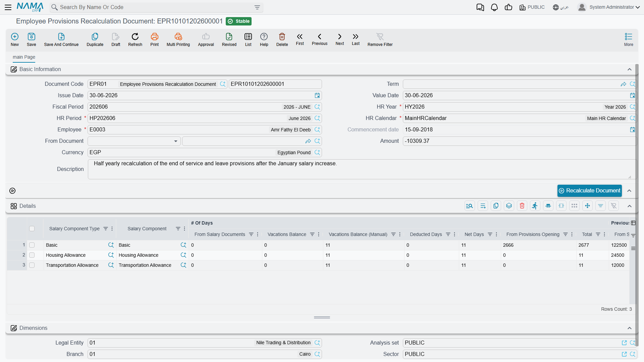Click the Amount input field

click(519, 141)
